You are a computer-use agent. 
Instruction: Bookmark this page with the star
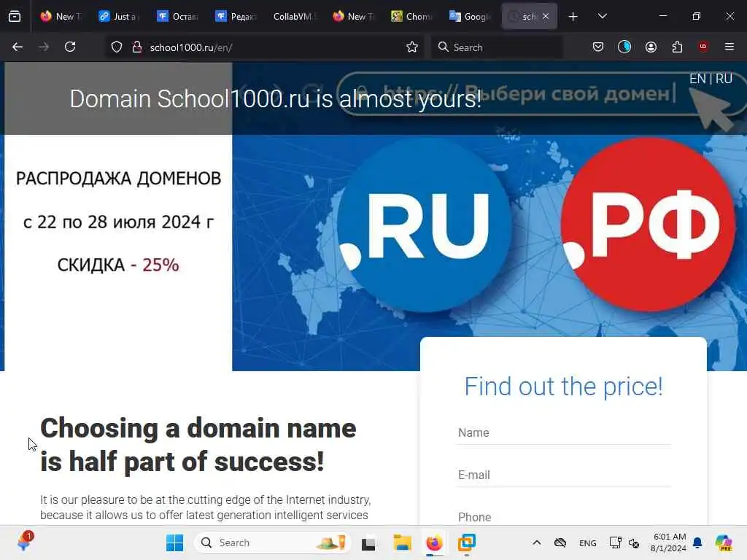pos(412,47)
